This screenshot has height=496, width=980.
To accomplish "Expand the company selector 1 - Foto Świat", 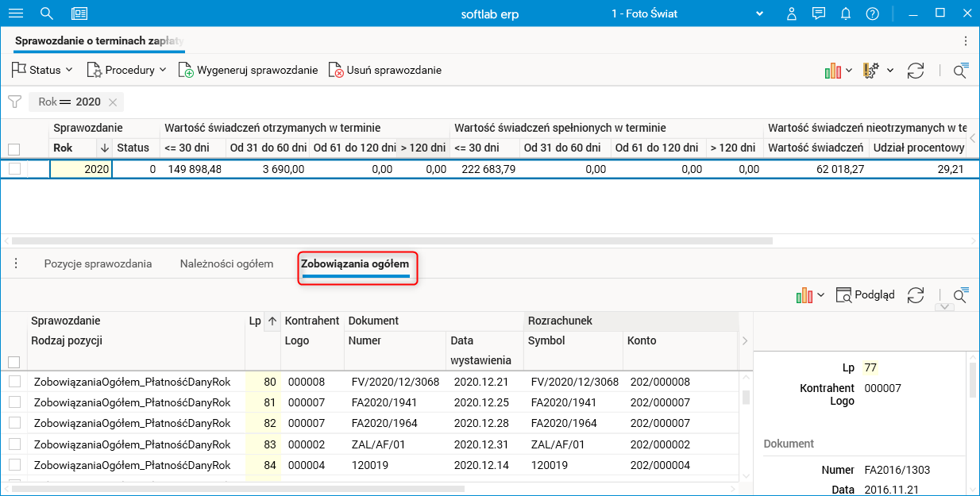I will pyautogui.click(x=760, y=13).
